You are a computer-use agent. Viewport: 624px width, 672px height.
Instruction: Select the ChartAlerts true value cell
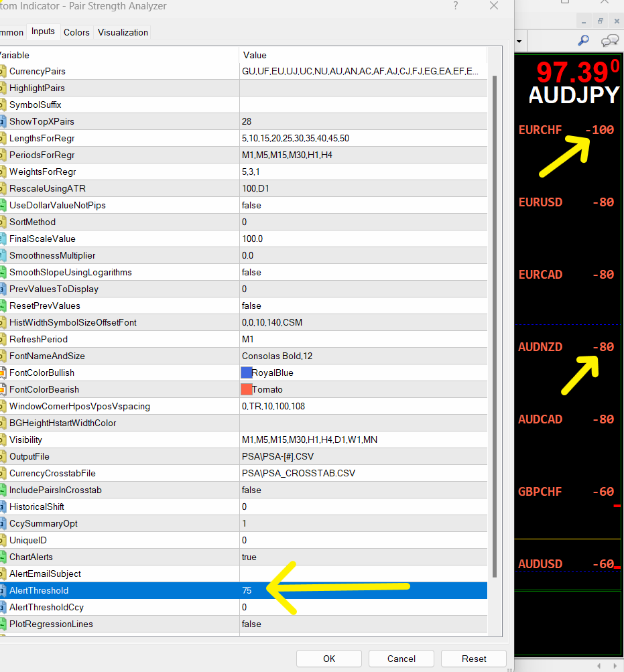tap(363, 557)
